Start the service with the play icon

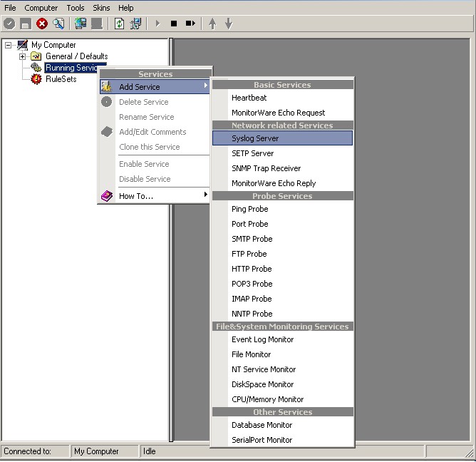pos(157,24)
